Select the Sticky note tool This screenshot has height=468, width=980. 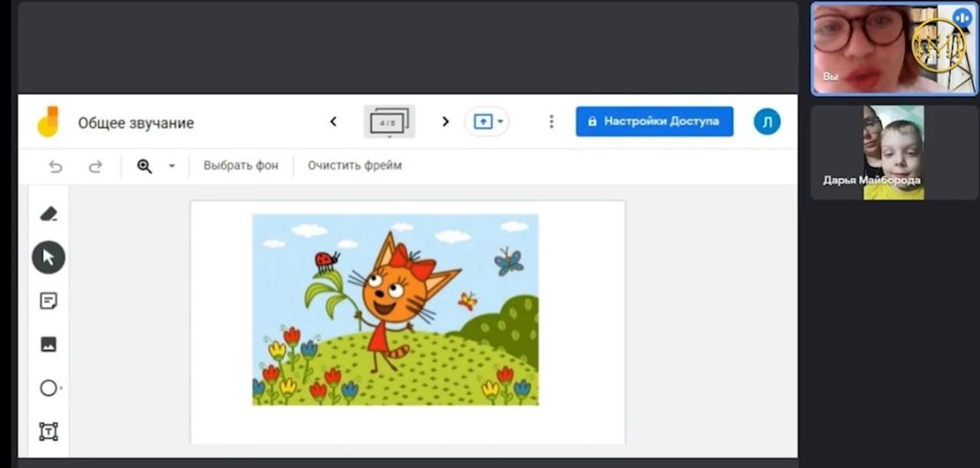click(x=49, y=301)
